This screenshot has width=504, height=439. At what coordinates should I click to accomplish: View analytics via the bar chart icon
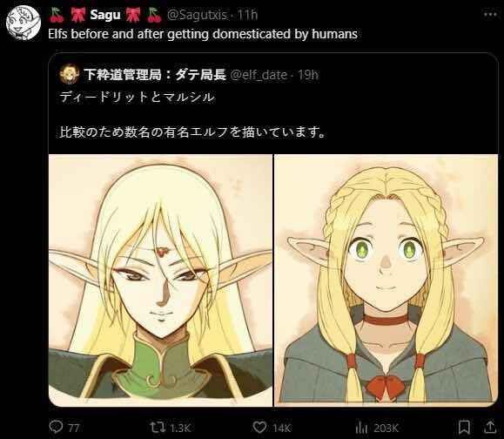coord(361,428)
